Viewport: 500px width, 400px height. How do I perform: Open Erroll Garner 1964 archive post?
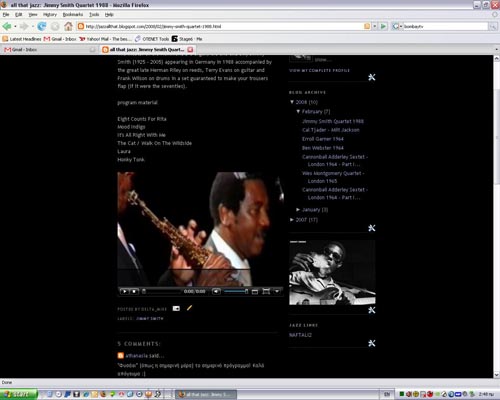click(x=323, y=139)
